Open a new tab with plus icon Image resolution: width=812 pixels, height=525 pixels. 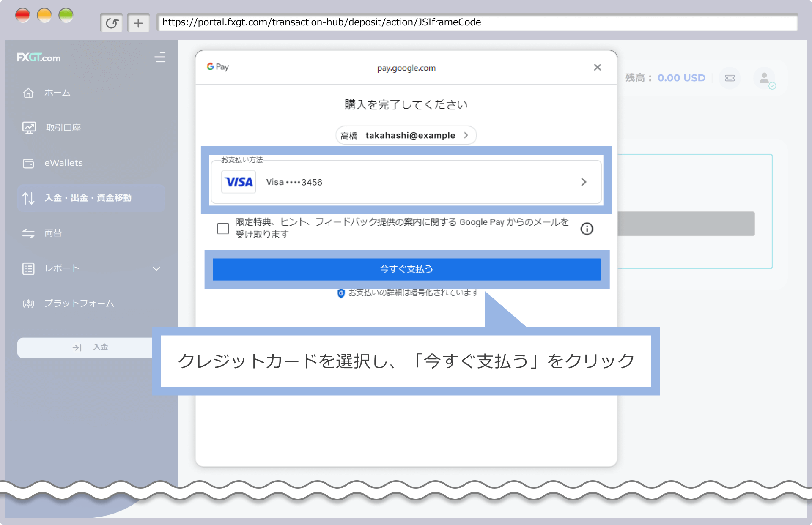pos(138,23)
